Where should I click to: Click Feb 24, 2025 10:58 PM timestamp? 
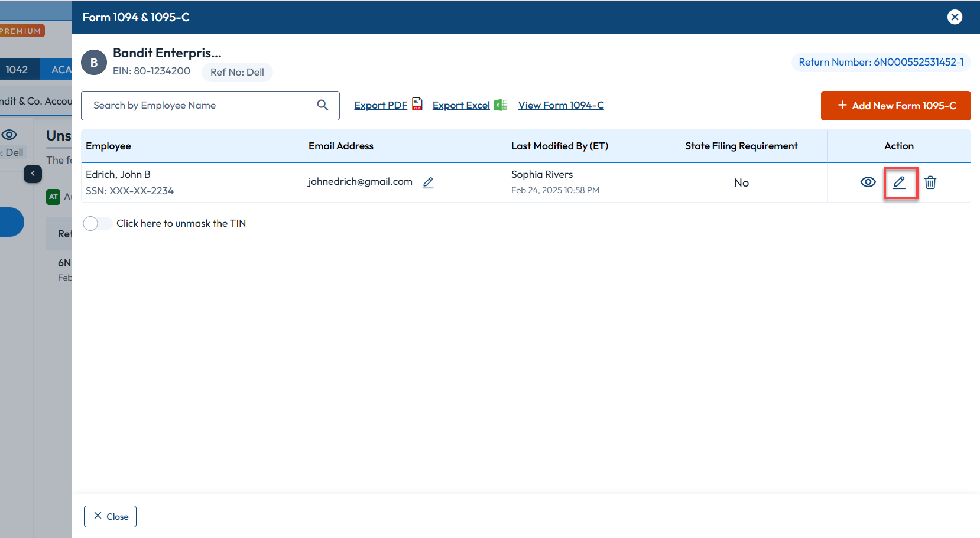click(x=555, y=190)
